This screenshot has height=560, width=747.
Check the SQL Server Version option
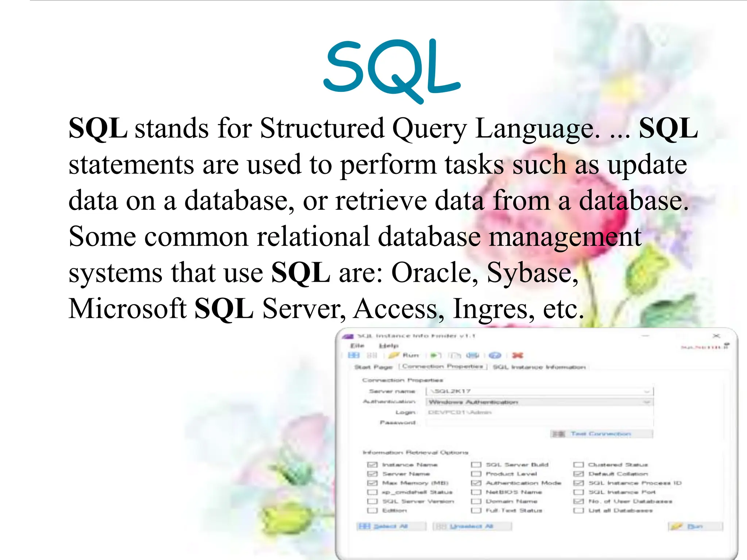pyautogui.click(x=372, y=501)
